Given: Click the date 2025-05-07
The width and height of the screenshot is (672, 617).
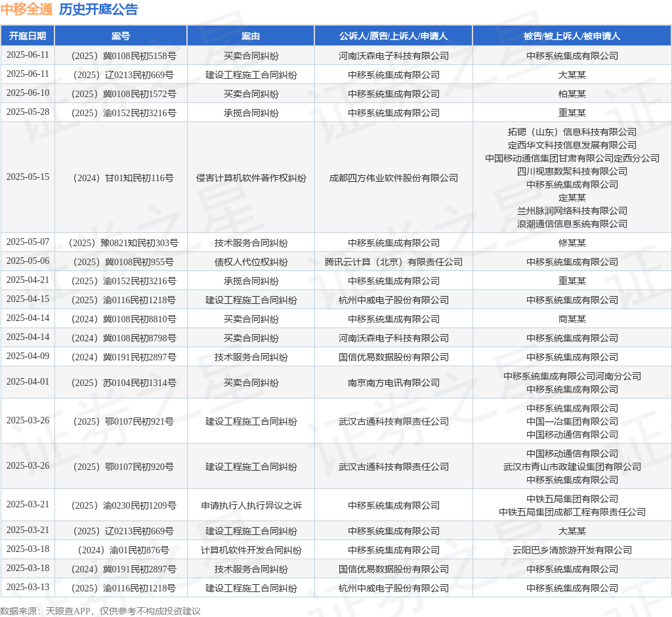Looking at the screenshot, I should [28, 242].
